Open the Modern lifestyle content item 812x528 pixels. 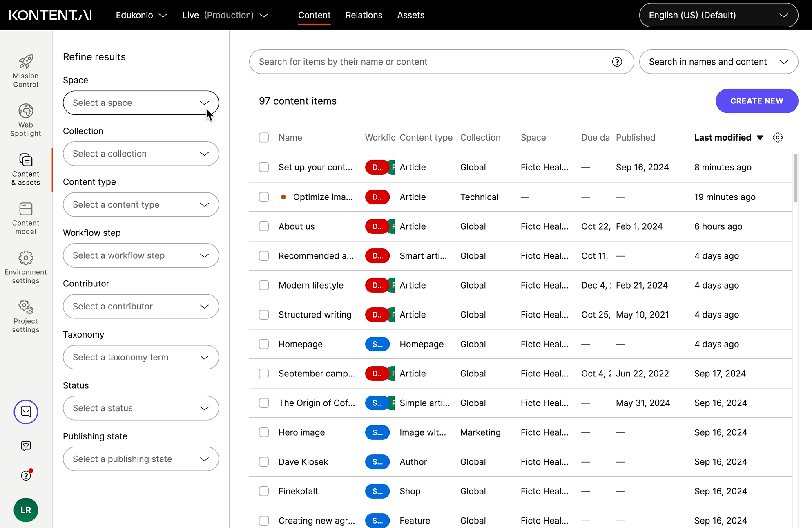(311, 285)
